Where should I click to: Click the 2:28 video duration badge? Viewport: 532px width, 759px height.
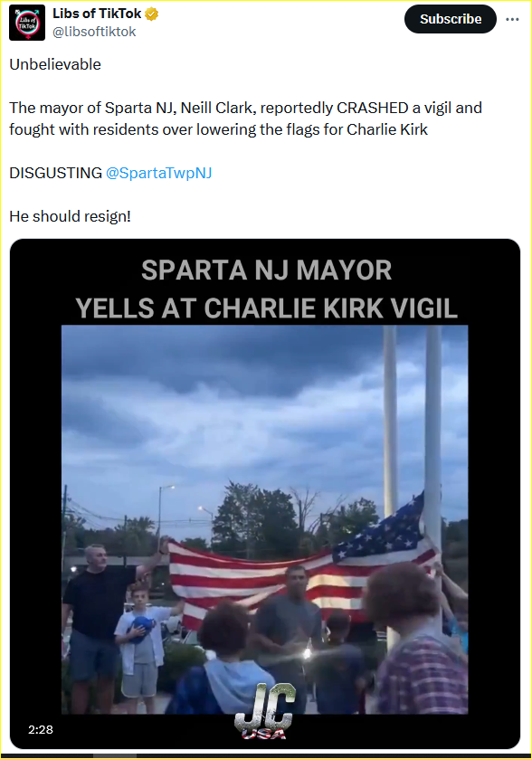click(x=41, y=729)
